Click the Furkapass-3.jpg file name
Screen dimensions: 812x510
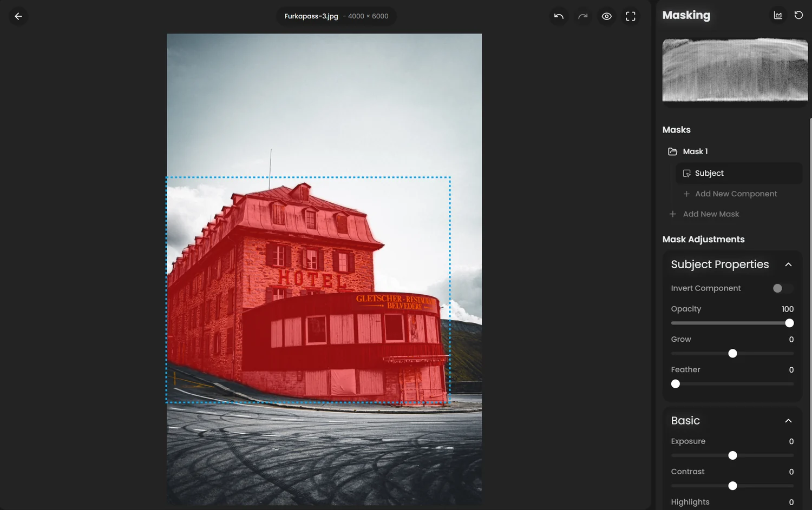(x=311, y=16)
